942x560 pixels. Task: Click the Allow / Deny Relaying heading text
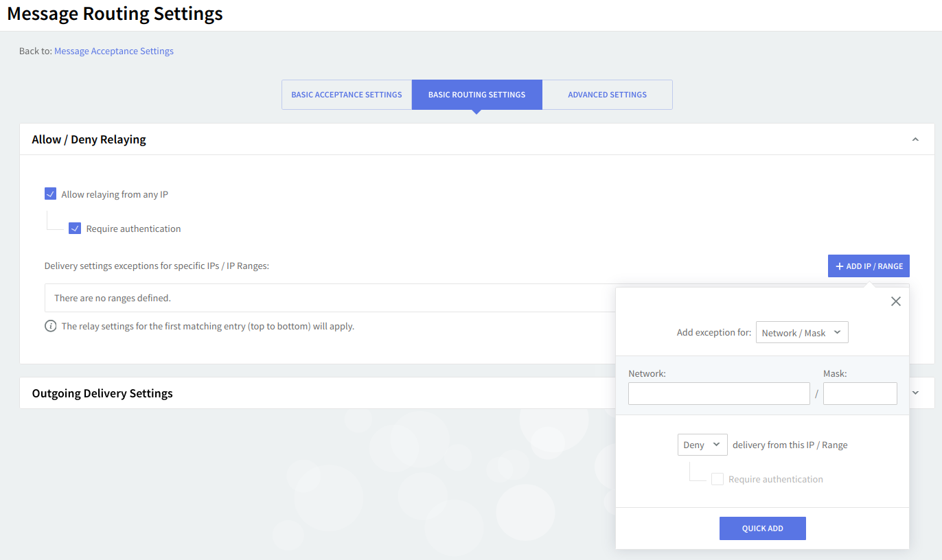89,139
